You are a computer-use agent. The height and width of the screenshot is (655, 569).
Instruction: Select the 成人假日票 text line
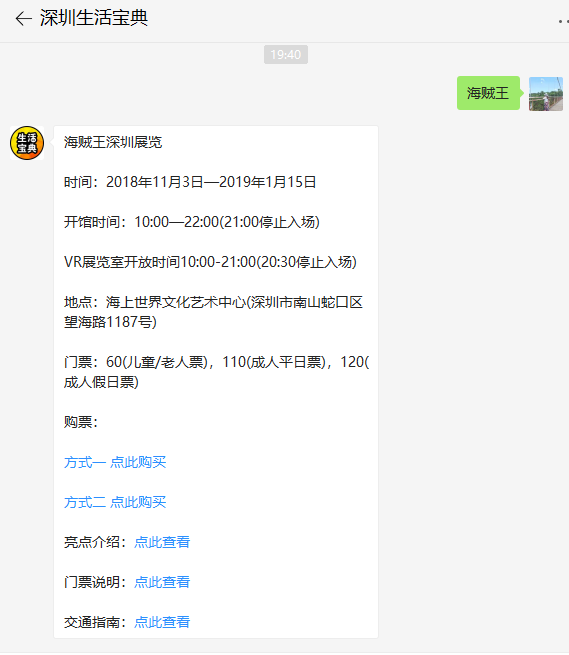[x=101, y=382]
